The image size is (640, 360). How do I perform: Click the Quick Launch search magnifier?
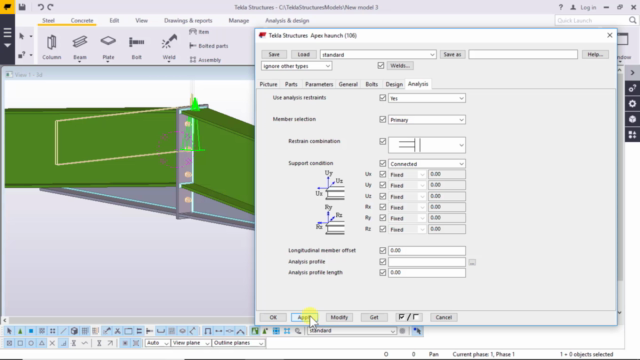coord(632,20)
